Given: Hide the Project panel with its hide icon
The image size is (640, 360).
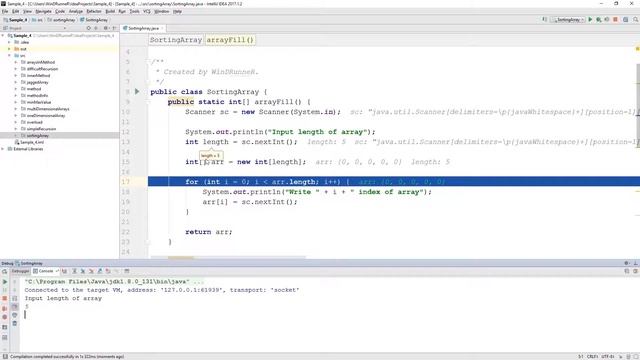Looking at the screenshot, I should 114,28.
